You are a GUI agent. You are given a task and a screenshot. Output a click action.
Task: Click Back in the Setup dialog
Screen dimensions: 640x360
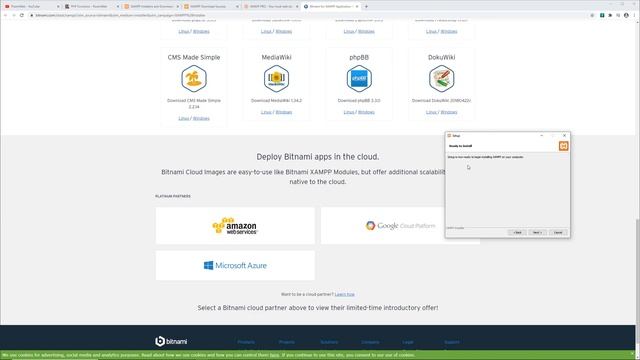(517, 232)
